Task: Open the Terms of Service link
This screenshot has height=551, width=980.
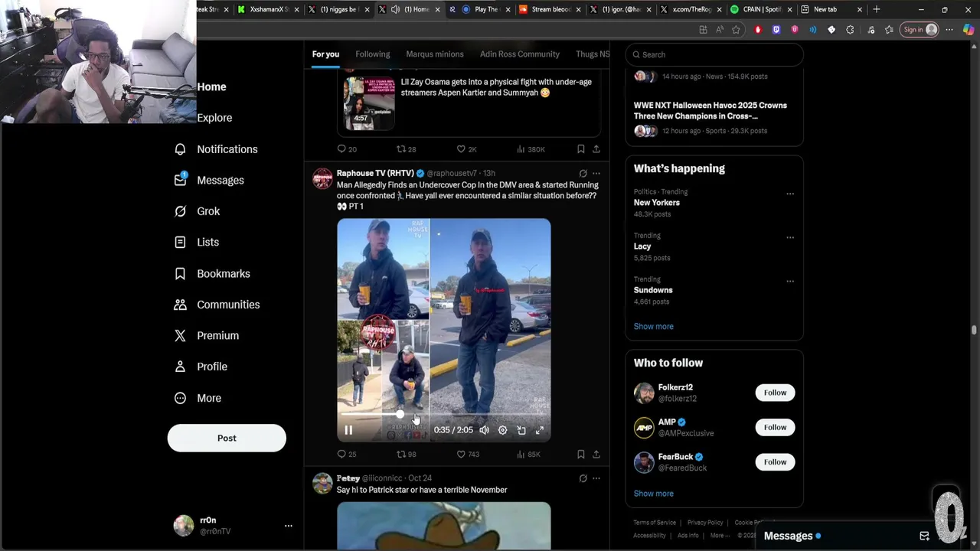Action: 655,523
